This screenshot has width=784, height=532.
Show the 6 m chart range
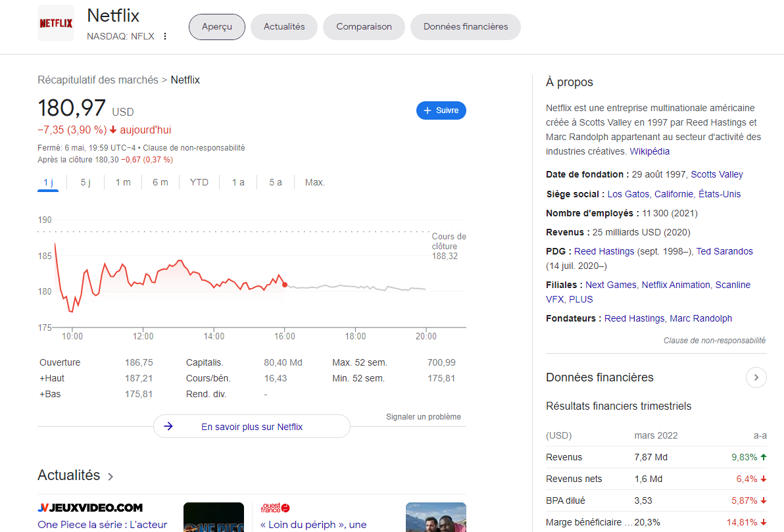[160, 183]
